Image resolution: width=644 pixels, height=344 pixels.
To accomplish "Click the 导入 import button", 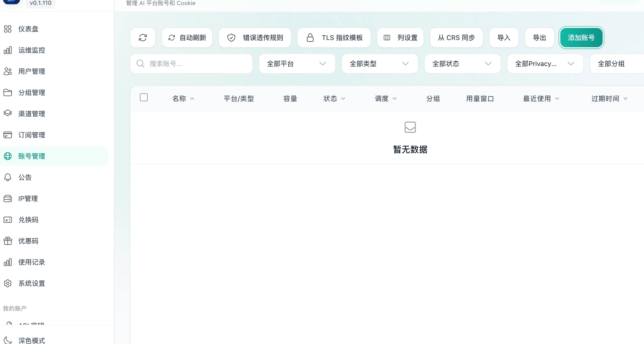I will (504, 38).
